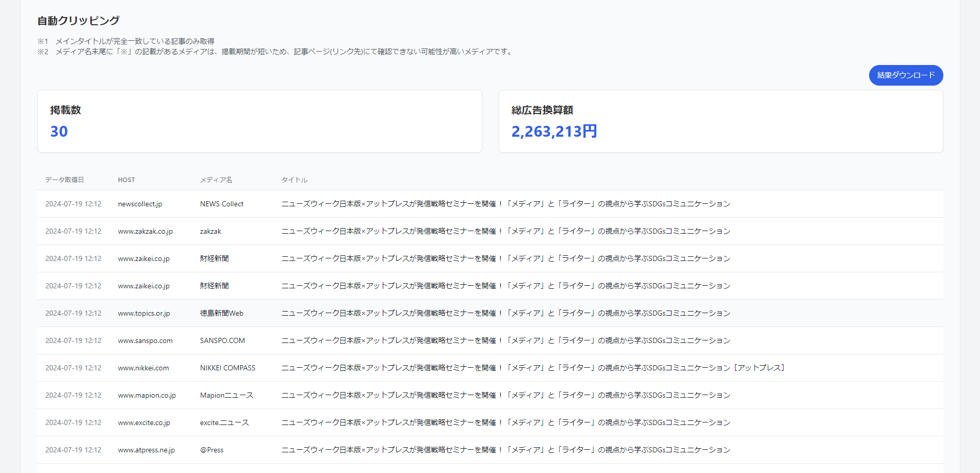Screen dimensions: 980x473
Task: Sort by the メディア名 column header
Action: 217,180
